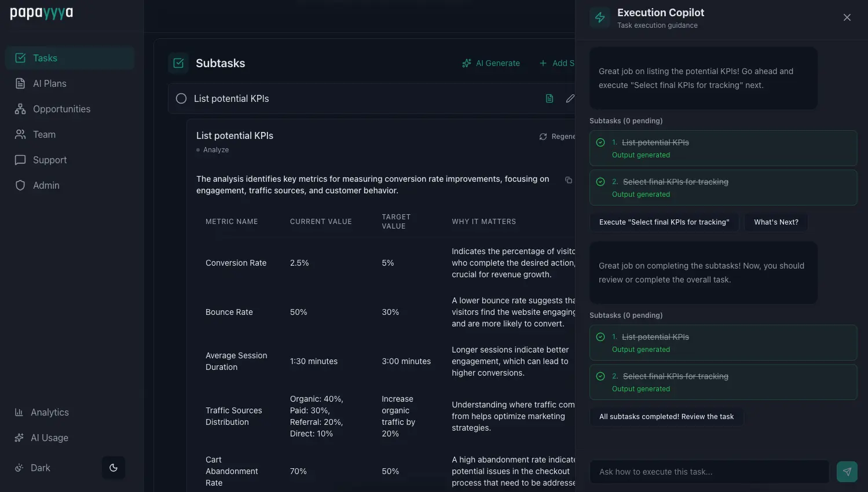Open the document output icon beside List potential KPIs
This screenshot has width=868, height=492.
click(x=548, y=98)
